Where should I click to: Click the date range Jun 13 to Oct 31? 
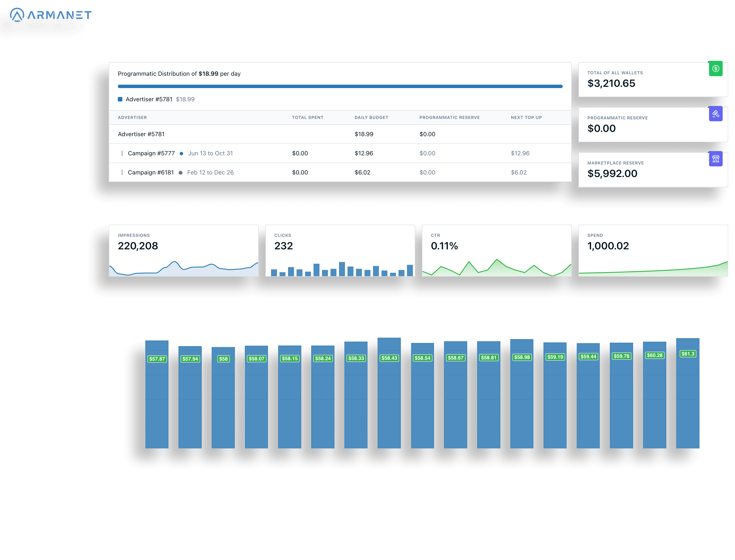pyautogui.click(x=211, y=153)
